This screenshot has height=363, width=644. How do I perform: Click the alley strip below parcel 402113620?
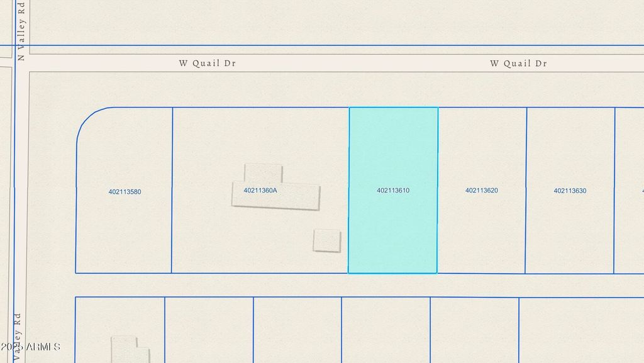click(482, 285)
